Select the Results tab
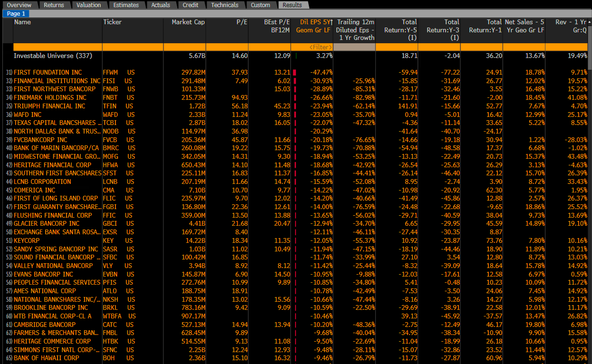This screenshot has width=592, height=364. [292, 5]
